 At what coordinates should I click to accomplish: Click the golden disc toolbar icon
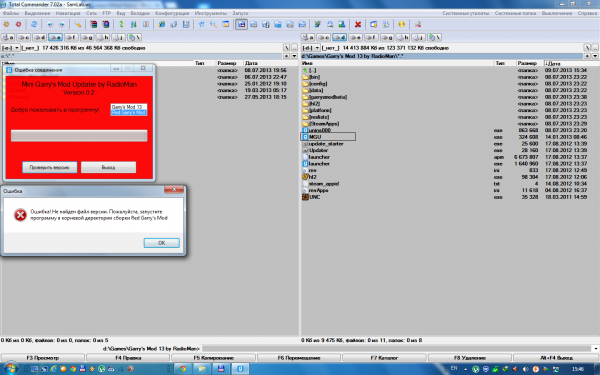[401, 24]
